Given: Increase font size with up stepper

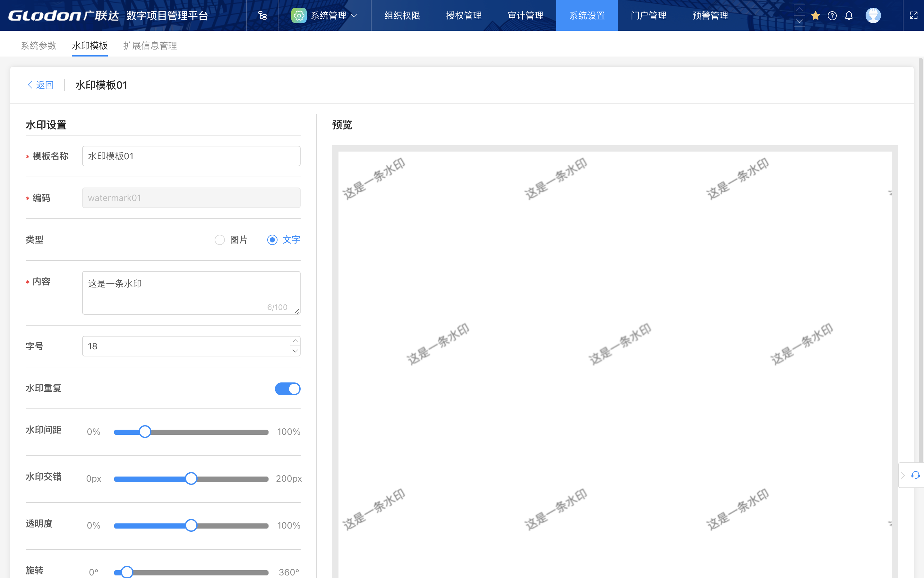Looking at the screenshot, I should pos(295,341).
